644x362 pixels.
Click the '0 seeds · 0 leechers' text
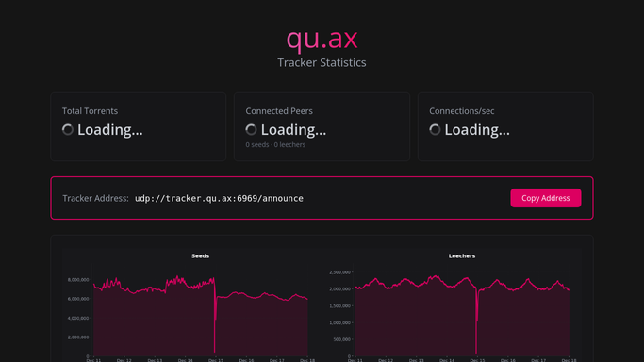[275, 144]
